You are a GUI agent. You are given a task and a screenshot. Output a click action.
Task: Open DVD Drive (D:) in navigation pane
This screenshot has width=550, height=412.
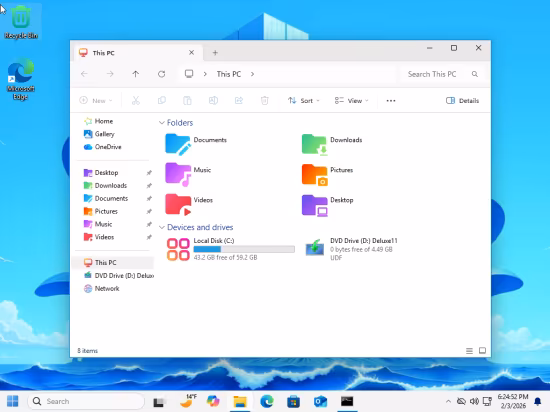(119, 276)
